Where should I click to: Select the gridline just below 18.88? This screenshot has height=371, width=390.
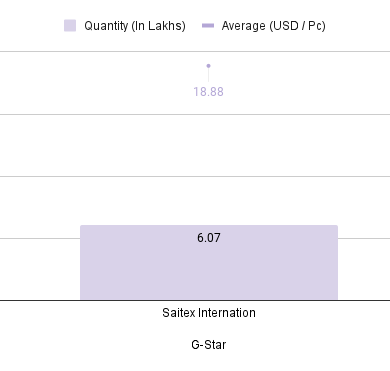coord(195,114)
